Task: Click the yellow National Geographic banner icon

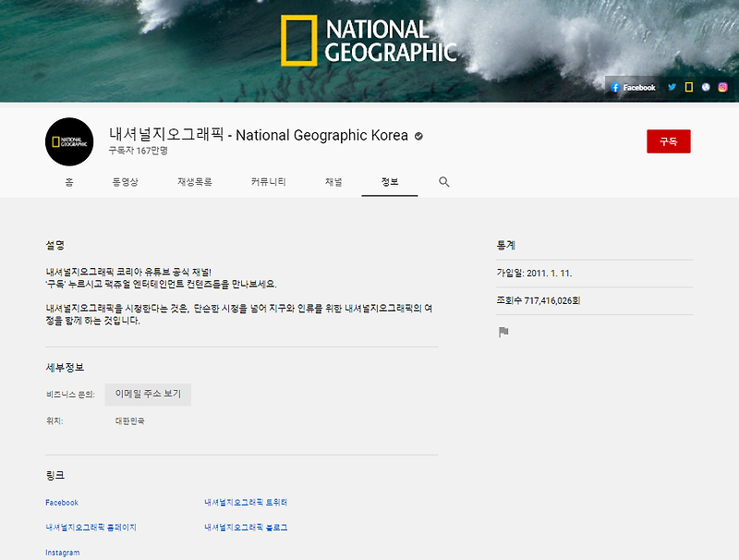Action: 689,87
